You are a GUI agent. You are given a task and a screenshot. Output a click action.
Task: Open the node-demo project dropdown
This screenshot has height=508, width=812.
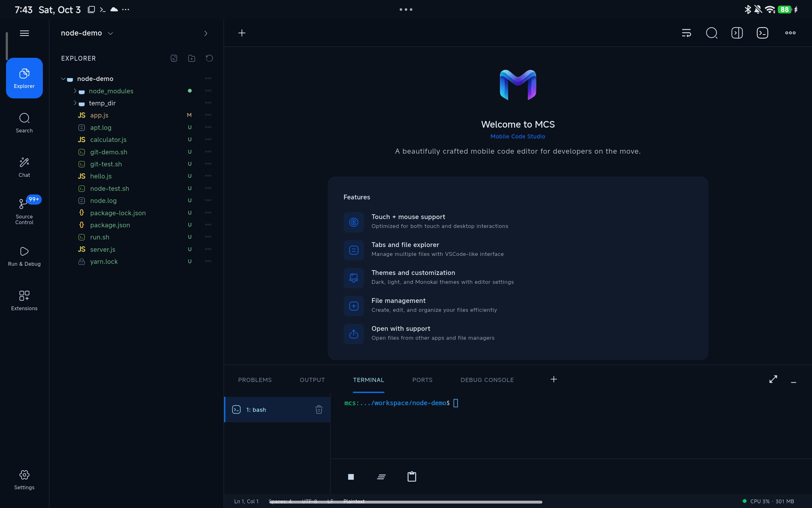coord(87,33)
